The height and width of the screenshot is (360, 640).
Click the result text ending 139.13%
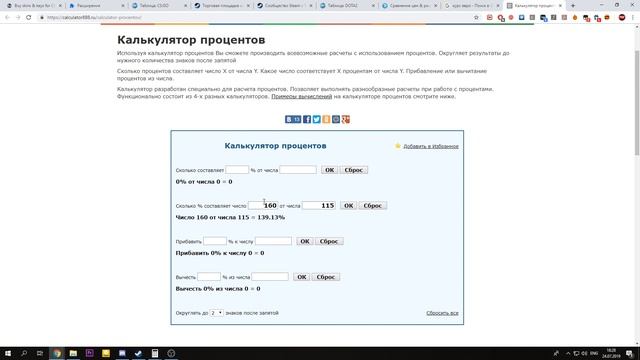click(x=230, y=217)
